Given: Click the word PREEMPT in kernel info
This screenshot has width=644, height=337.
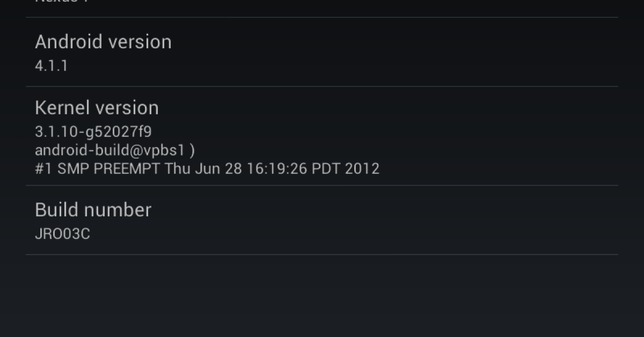Looking at the screenshot, I should (x=127, y=169).
